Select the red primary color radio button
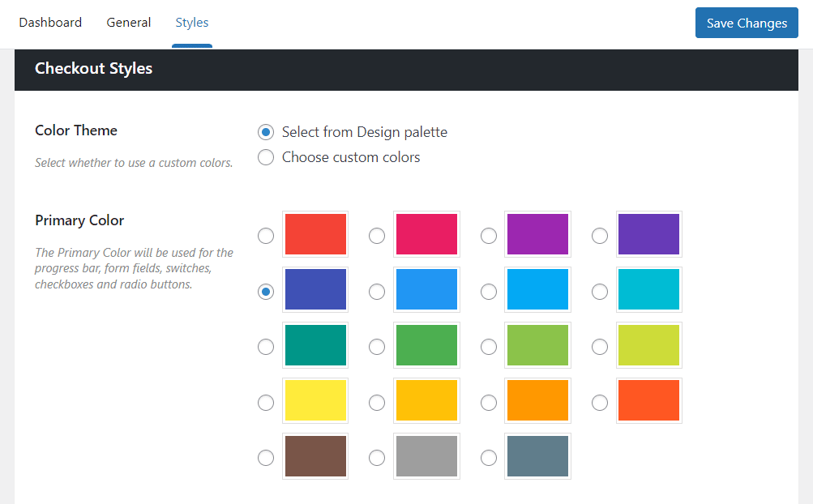Screen dimensions: 813x504 pos(266,236)
